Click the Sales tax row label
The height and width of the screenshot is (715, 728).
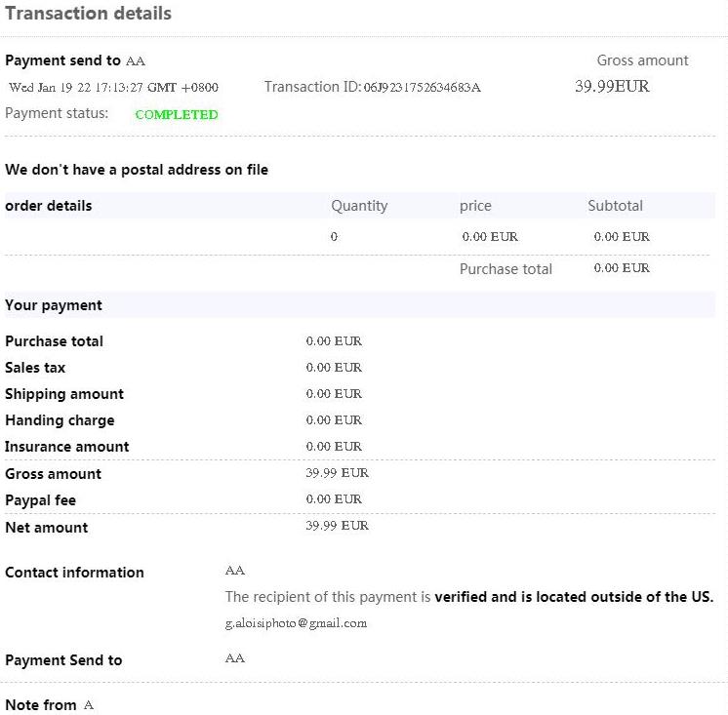point(35,368)
